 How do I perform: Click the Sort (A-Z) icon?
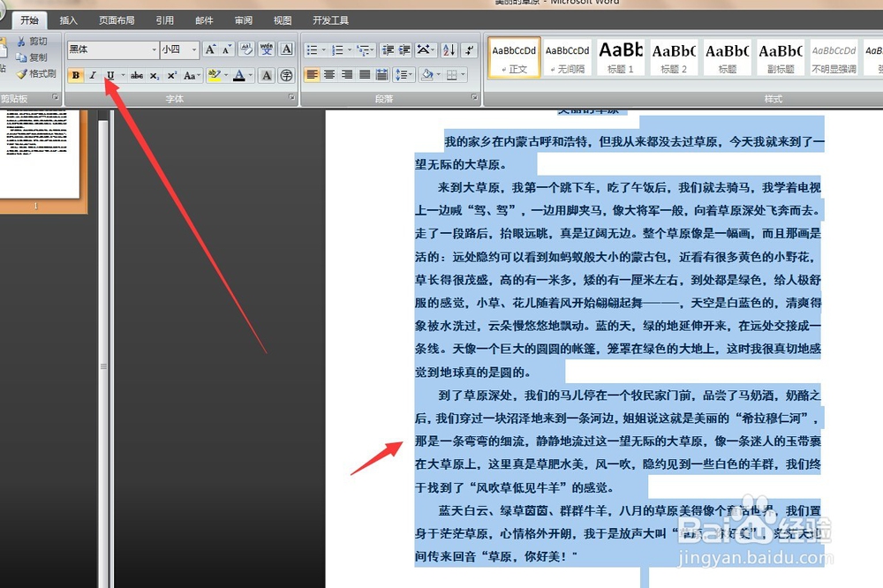449,50
